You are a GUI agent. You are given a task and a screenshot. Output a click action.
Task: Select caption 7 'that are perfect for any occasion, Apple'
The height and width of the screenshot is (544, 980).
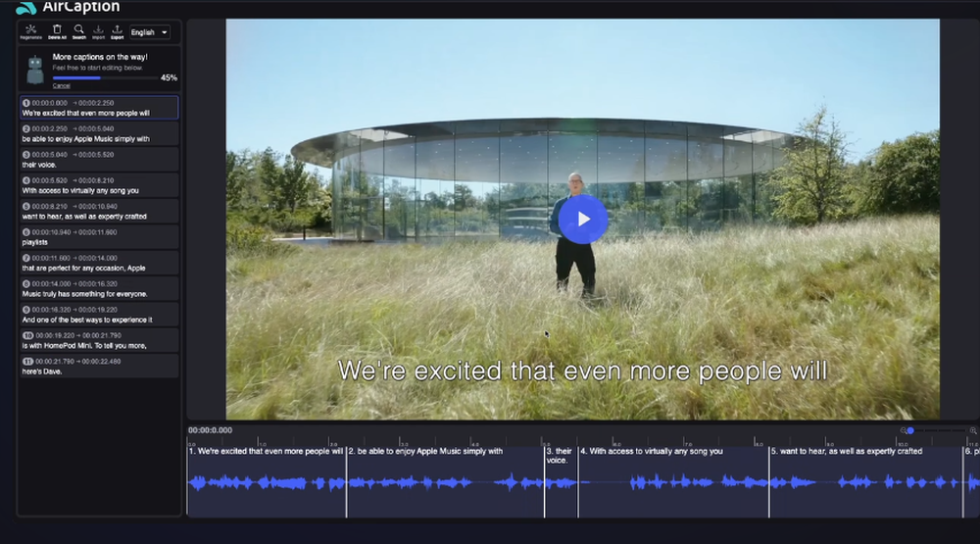99,263
